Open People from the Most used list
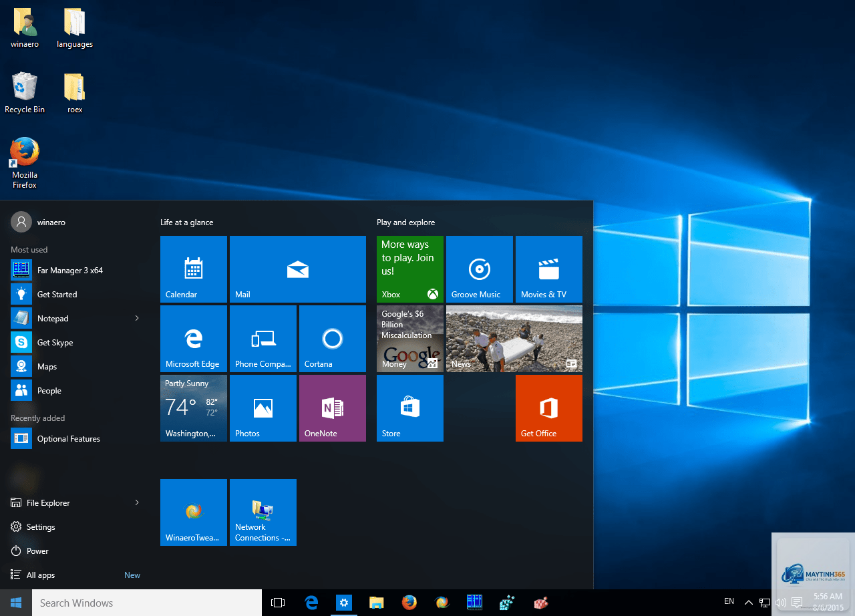Screen dimensions: 855x616 (x=78, y=391)
